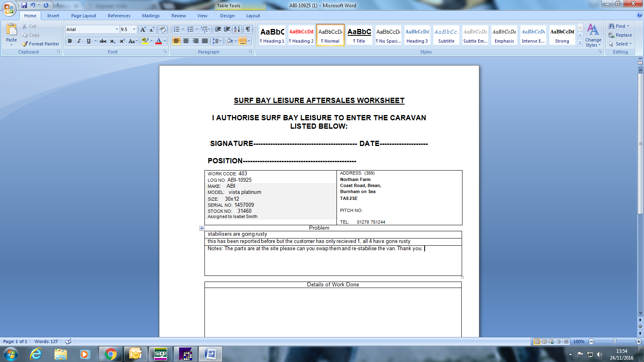Image resolution: width=644 pixels, height=362 pixels.
Task: Open the Windows Start menu
Action: click(x=11, y=354)
